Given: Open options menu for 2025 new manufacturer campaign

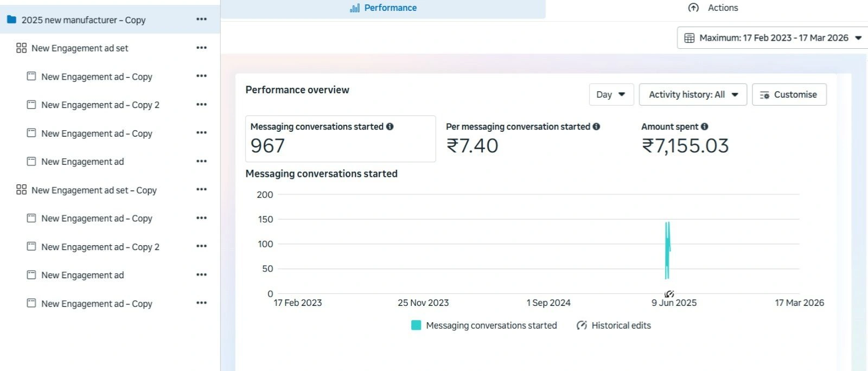Looking at the screenshot, I should pyautogui.click(x=201, y=20).
